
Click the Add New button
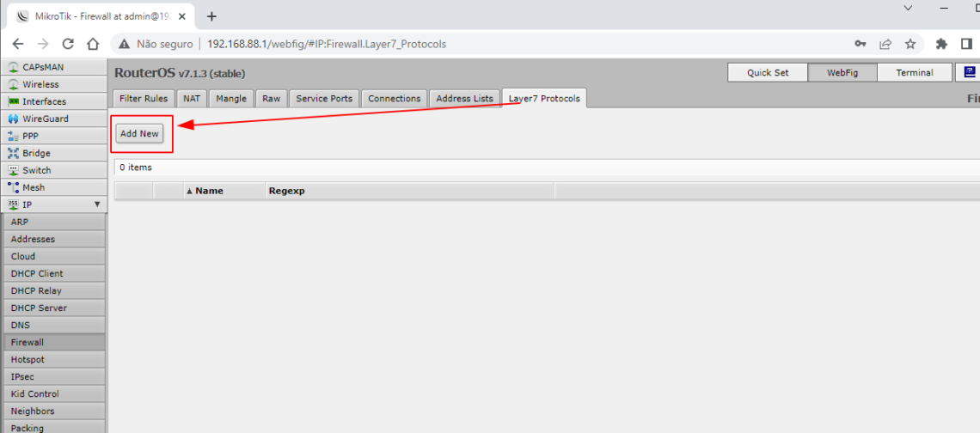(x=139, y=134)
